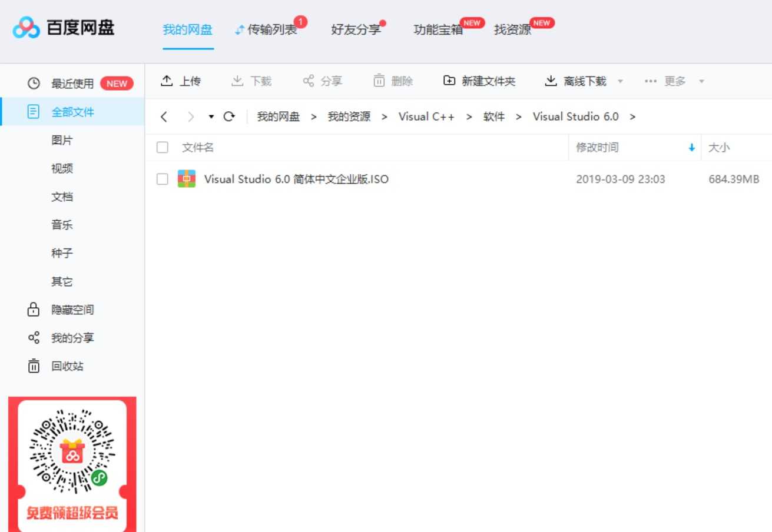
Task: Click the date 2019-03-09 23:03
Action: coord(621,179)
